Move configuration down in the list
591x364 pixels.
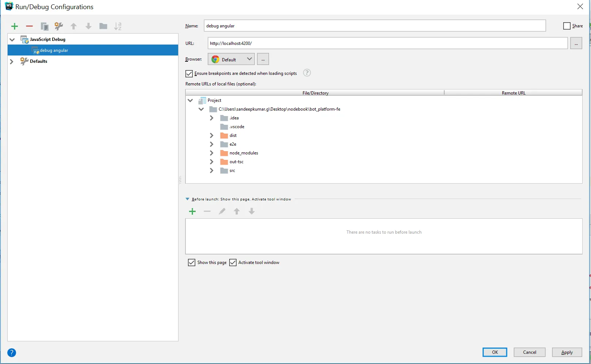pyautogui.click(x=88, y=26)
